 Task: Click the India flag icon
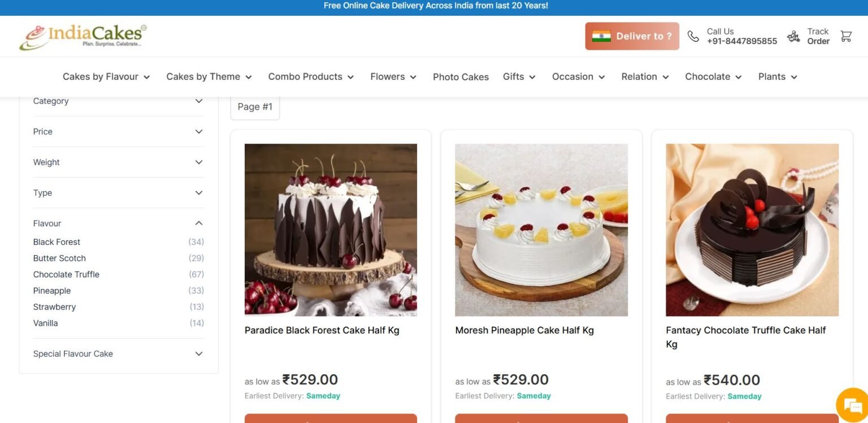pos(601,36)
